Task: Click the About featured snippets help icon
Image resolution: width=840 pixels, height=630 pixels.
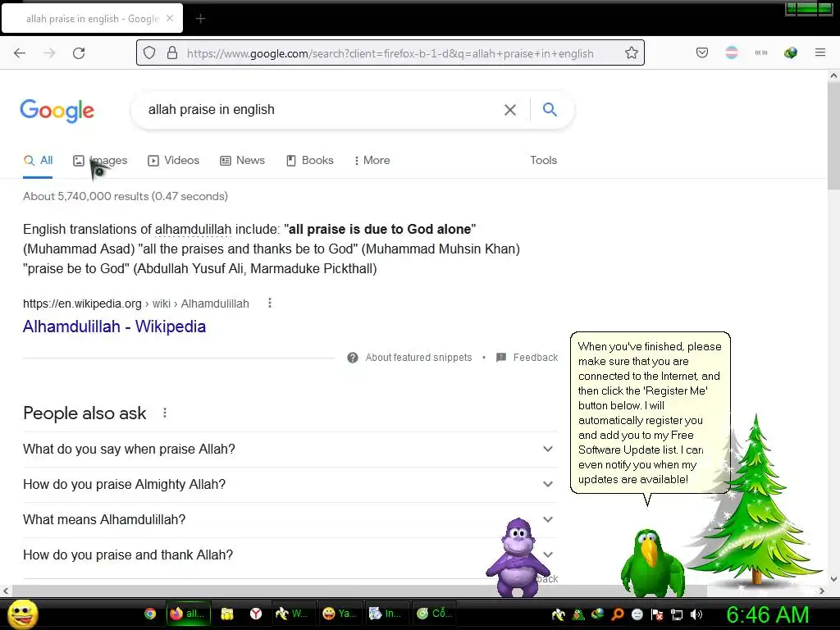Action: click(x=352, y=358)
